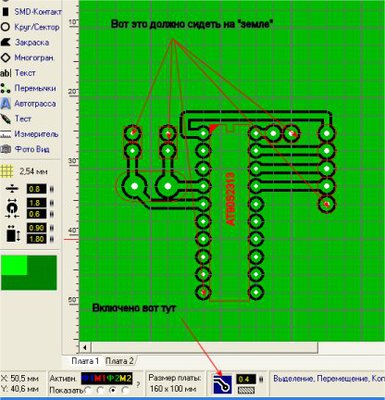Select the third Показать layer radio button
Screen dimensions: 385x400
(113, 390)
